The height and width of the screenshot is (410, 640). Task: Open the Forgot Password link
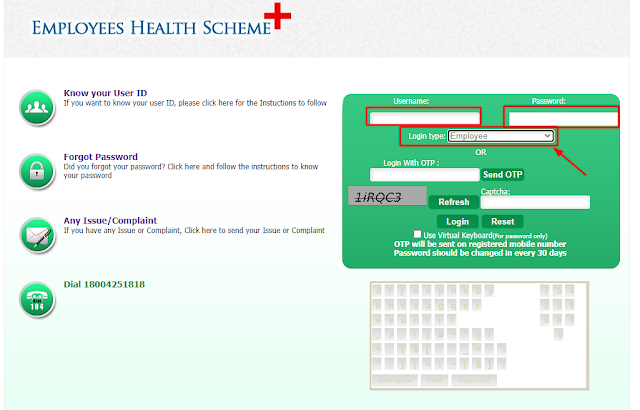pyautogui.click(x=100, y=157)
